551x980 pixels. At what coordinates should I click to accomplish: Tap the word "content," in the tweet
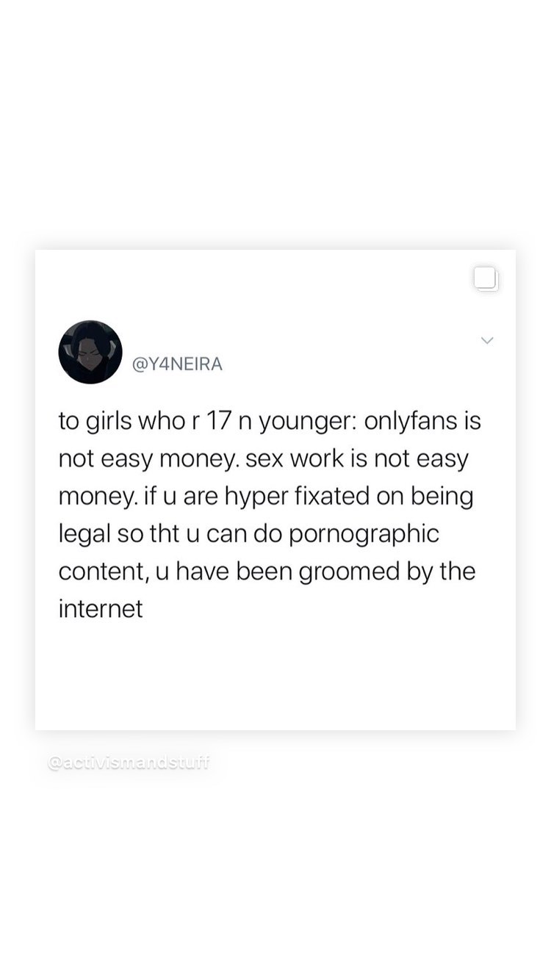click(x=103, y=572)
